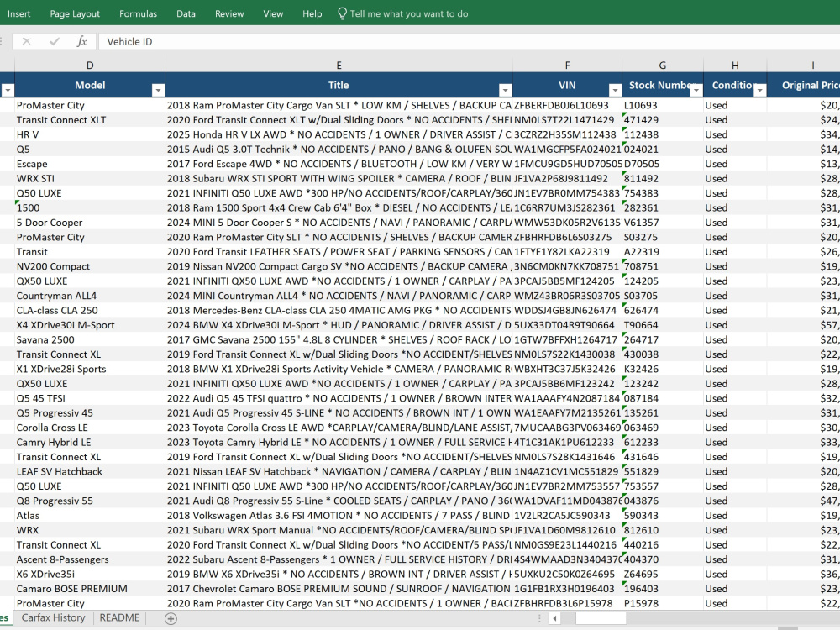The width and height of the screenshot is (840, 630).
Task: Open the Page Layout ribbon tab
Action: pos(75,14)
